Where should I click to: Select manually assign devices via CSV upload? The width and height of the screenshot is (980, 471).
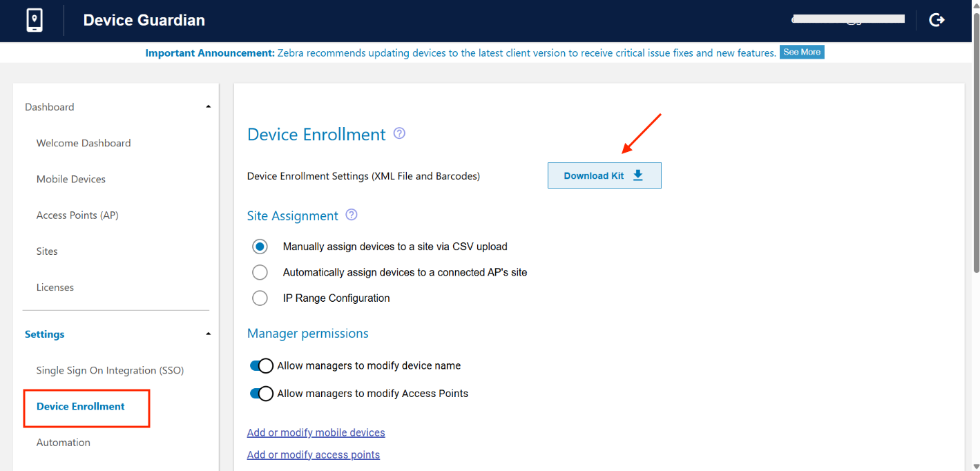tap(260, 247)
